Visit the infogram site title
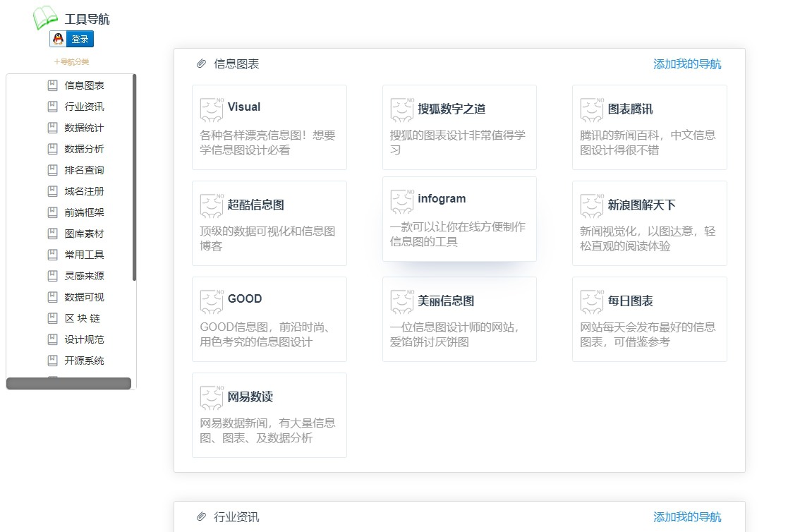The width and height of the screenshot is (788, 532). pyautogui.click(x=442, y=199)
